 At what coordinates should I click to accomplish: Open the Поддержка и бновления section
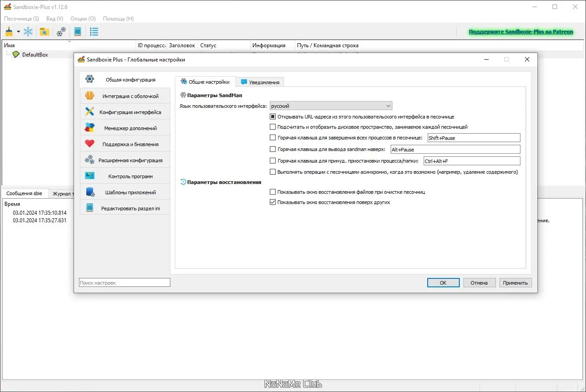click(125, 144)
